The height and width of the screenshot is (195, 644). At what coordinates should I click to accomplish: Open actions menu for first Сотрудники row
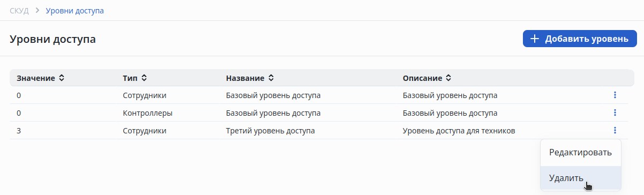point(615,95)
